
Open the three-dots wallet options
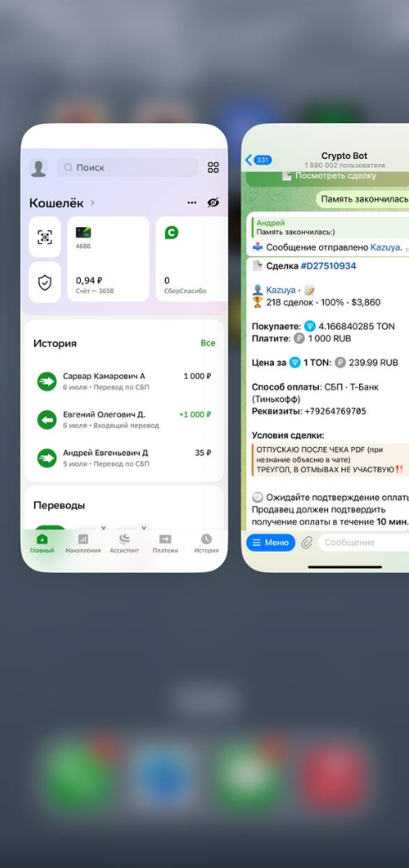(x=192, y=202)
